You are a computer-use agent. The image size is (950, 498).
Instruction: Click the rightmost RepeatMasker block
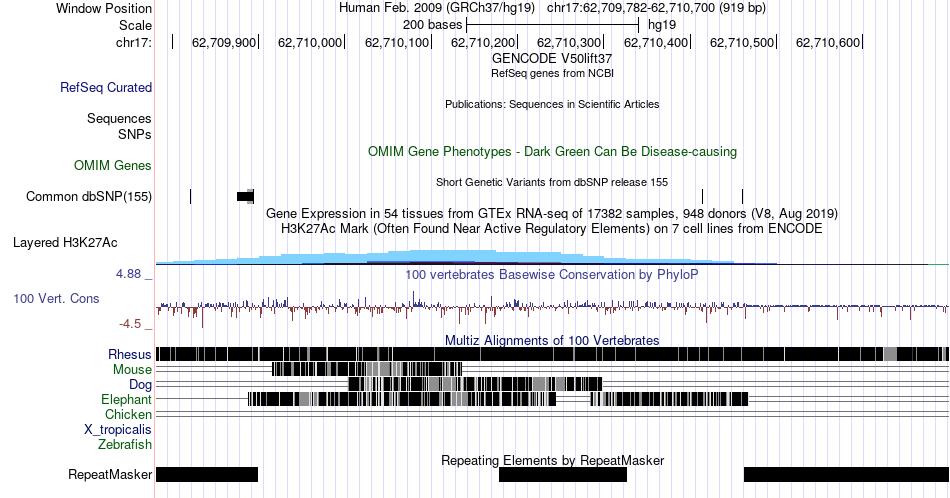pyautogui.click(x=846, y=474)
